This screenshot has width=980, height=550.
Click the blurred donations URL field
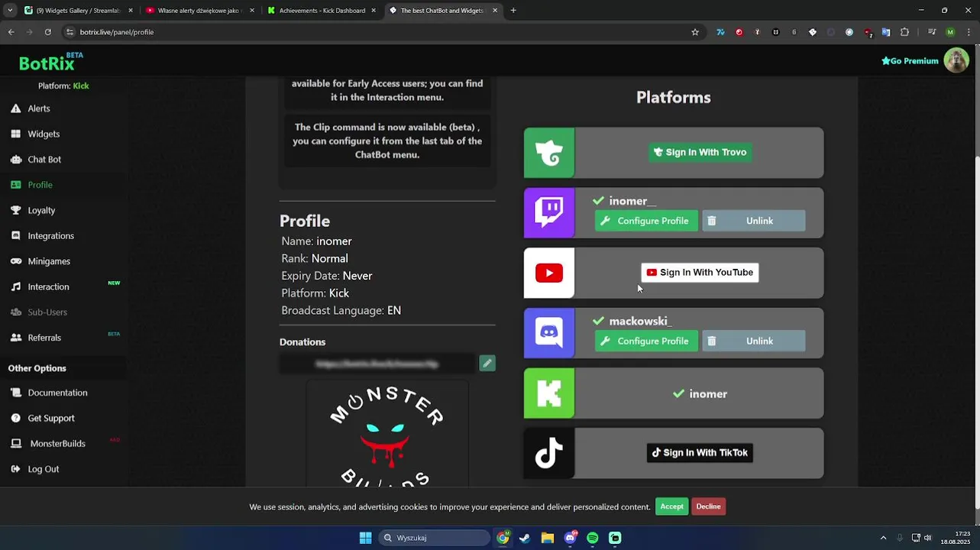pos(378,364)
